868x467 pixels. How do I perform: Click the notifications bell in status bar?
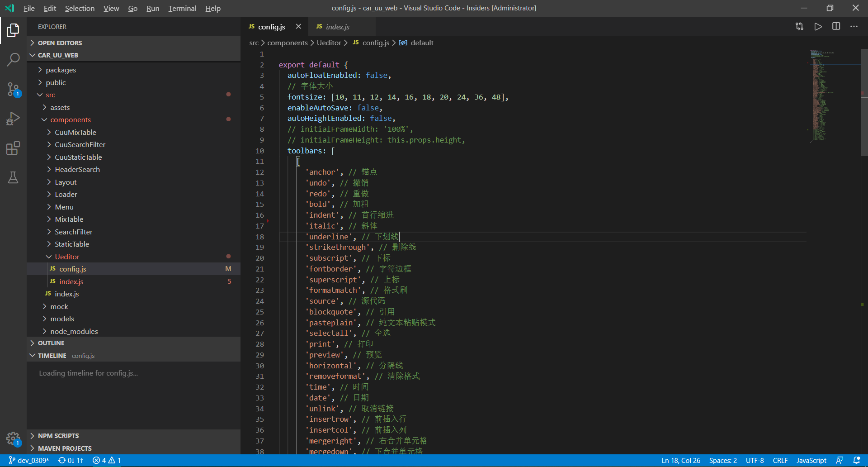pyautogui.click(x=856, y=460)
